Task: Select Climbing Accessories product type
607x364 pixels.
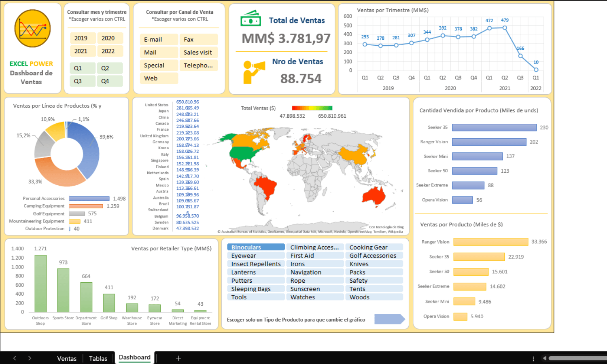Action: [x=315, y=247]
